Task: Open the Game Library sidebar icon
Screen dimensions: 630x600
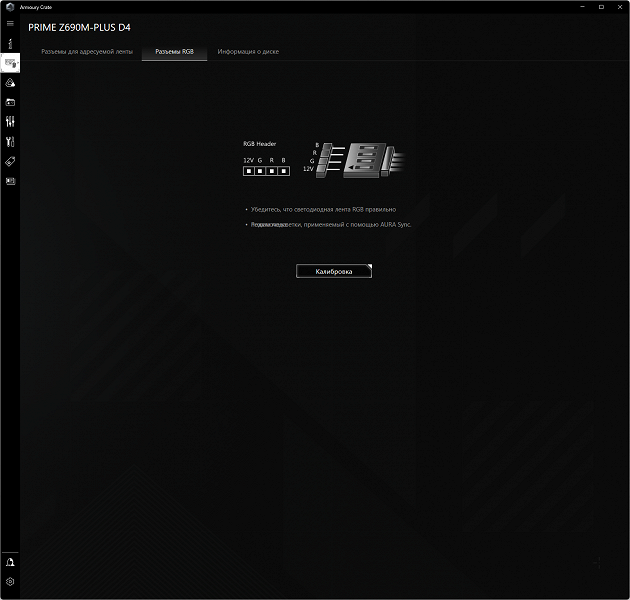Action: coord(10,102)
